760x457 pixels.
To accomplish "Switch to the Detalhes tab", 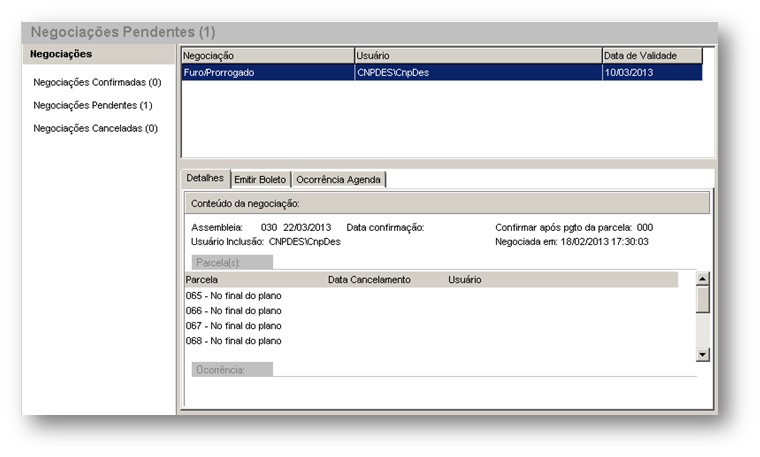I will [x=205, y=178].
